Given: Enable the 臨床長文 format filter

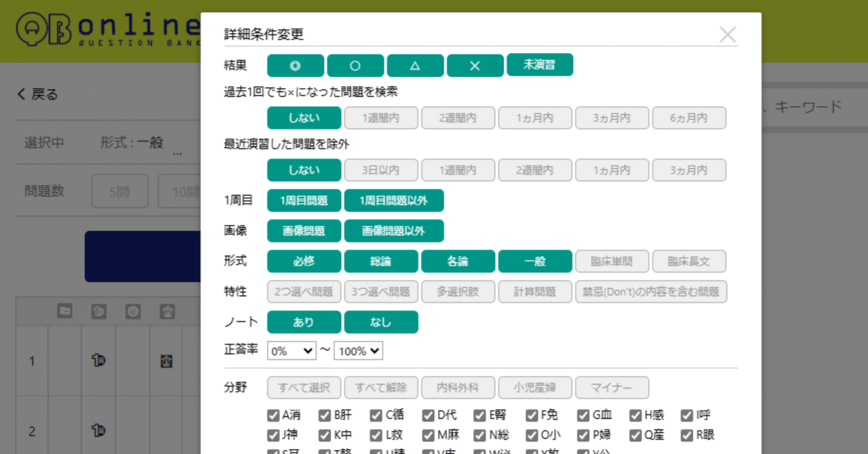Looking at the screenshot, I should click(x=689, y=262).
